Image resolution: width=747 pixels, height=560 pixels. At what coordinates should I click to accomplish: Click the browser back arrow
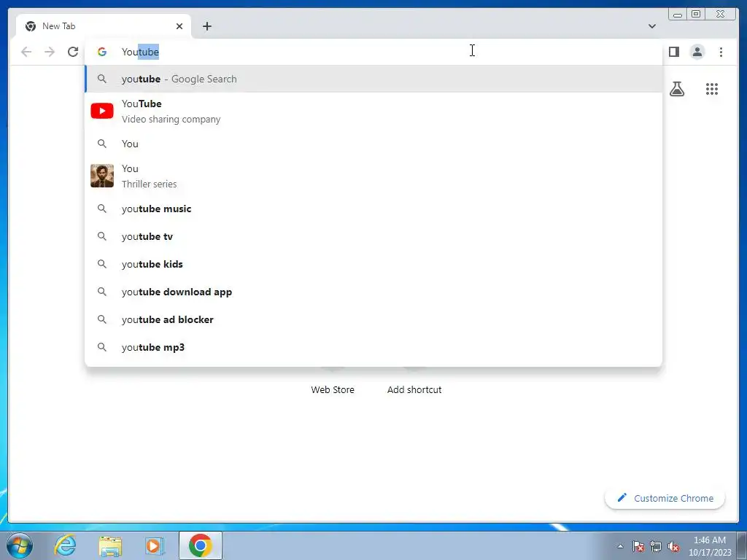click(26, 52)
